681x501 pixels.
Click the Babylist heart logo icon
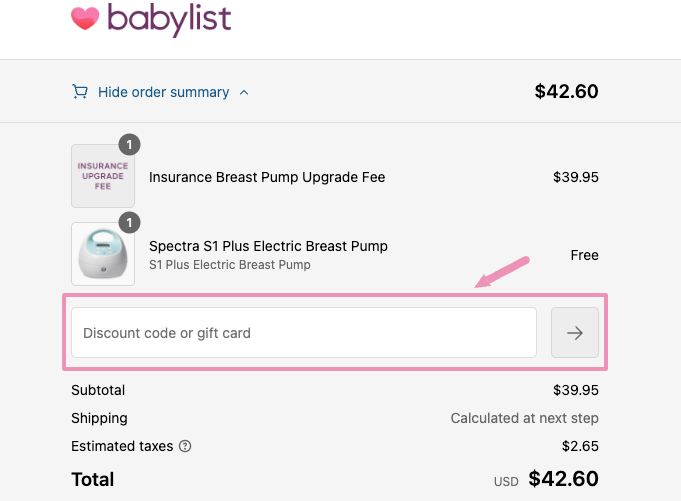[85, 17]
